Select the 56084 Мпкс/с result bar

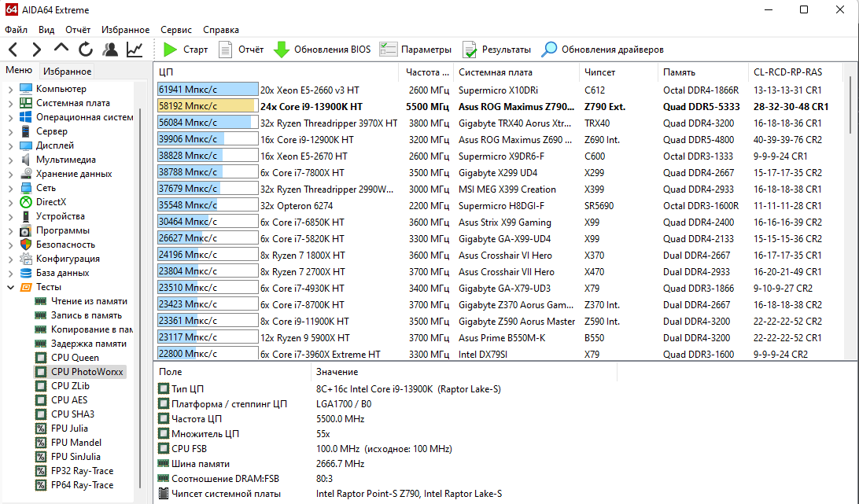tap(208, 123)
